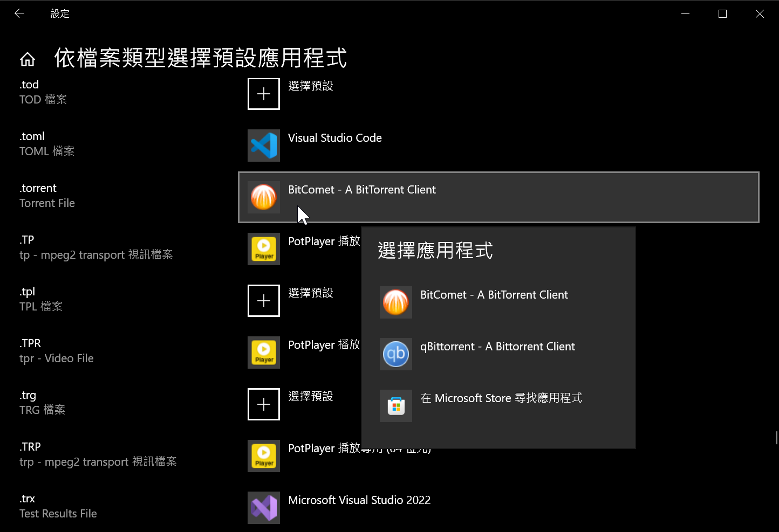Click the plus icon for .trg
This screenshot has width=779, height=532.
pos(264,404)
